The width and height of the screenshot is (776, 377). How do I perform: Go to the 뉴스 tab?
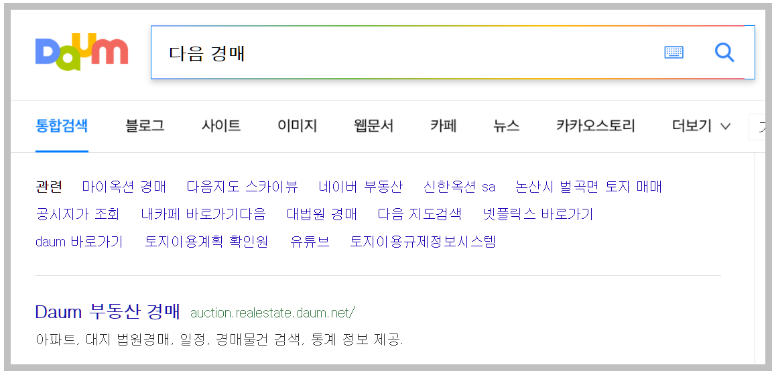coord(506,126)
